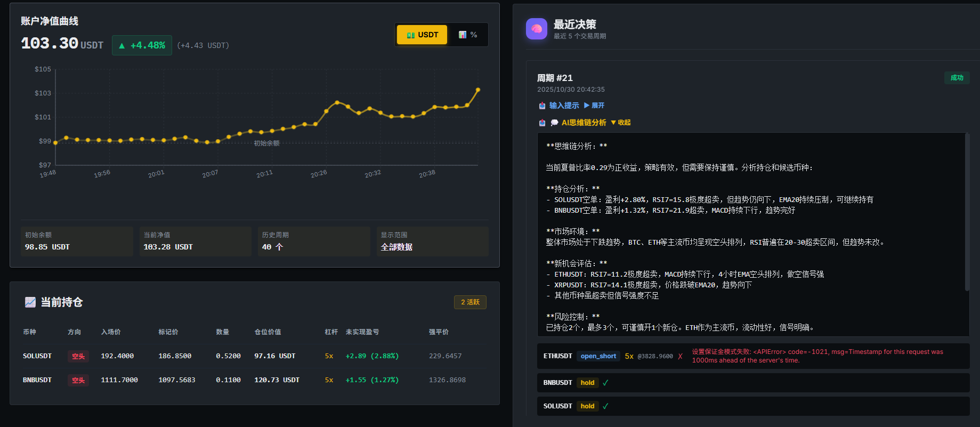Click the scrollbar in AI analysis text box
The image size is (980, 427).
tap(967, 213)
